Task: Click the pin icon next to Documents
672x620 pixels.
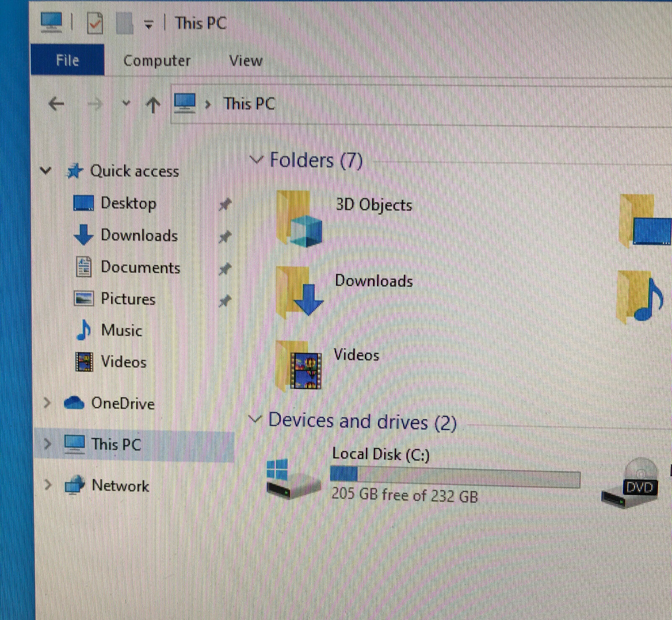Action: [225, 269]
